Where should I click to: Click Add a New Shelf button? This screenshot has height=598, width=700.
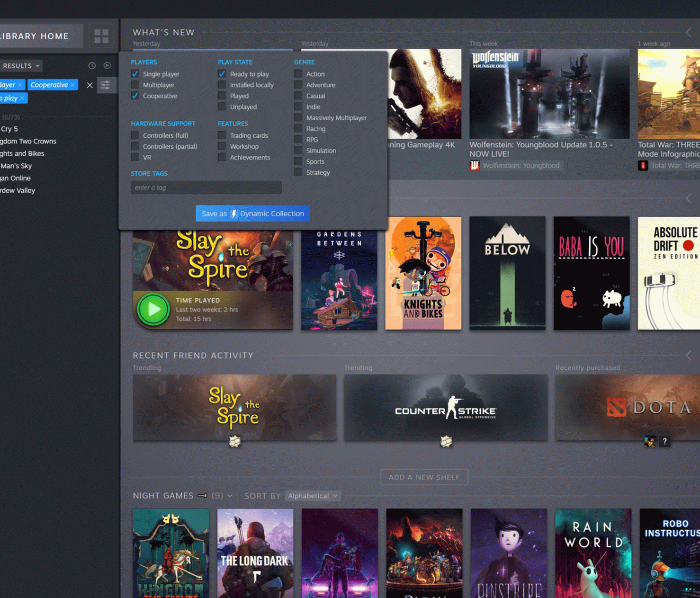(x=424, y=477)
